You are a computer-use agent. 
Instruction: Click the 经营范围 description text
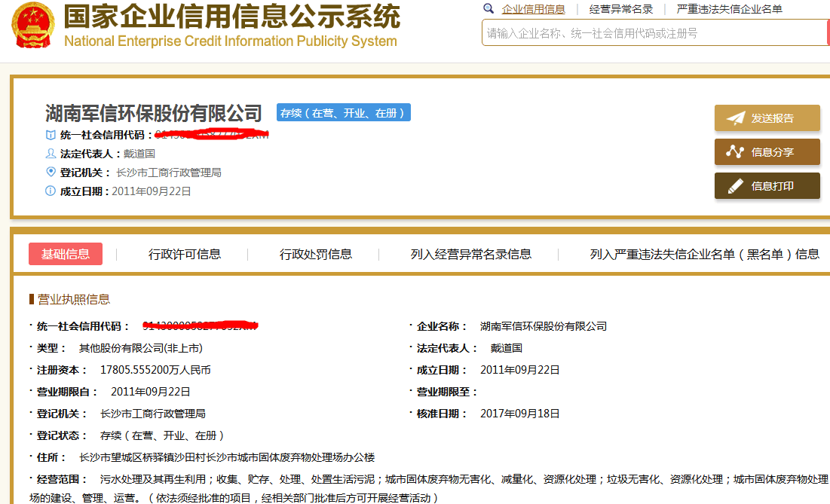pos(429,488)
